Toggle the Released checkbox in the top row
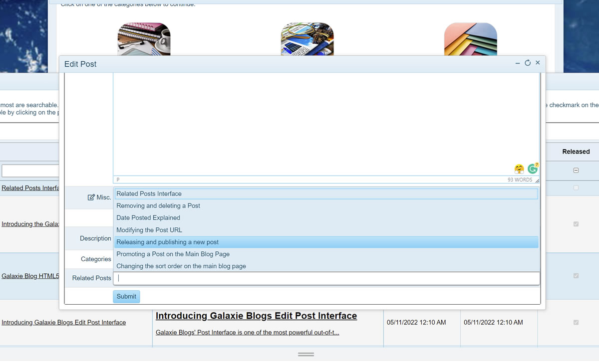Screen dimensions: 599x364 click(x=576, y=170)
